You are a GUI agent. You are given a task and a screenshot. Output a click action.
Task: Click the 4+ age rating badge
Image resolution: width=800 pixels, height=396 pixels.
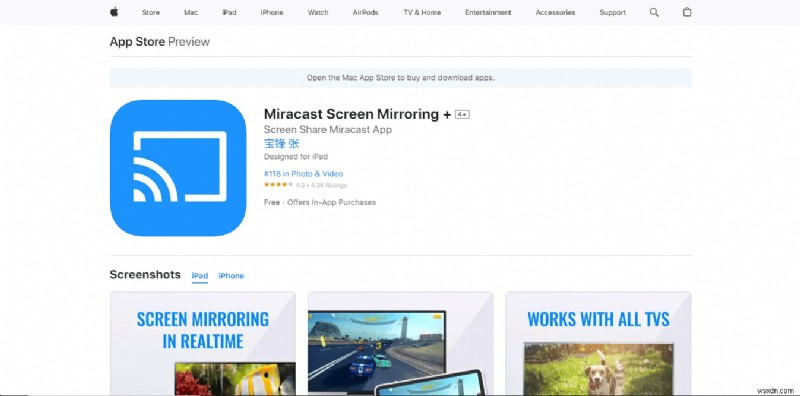(462, 115)
